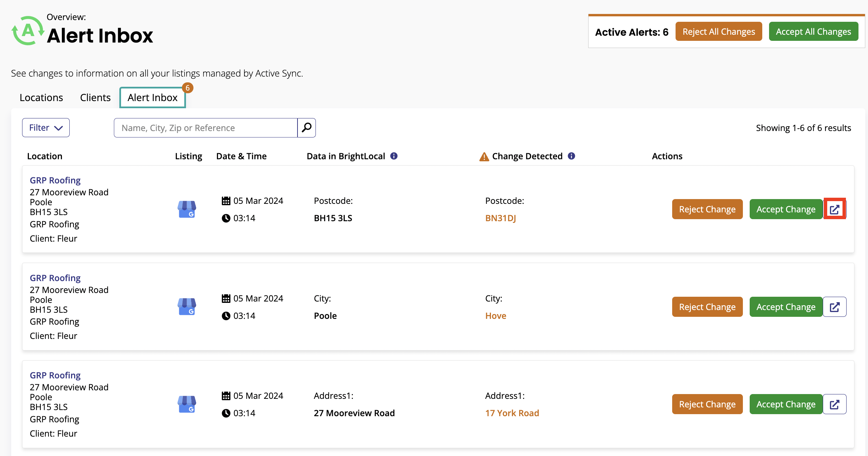868x456 pixels.
Task: Open external link for Address1 alert row
Action: click(834, 404)
